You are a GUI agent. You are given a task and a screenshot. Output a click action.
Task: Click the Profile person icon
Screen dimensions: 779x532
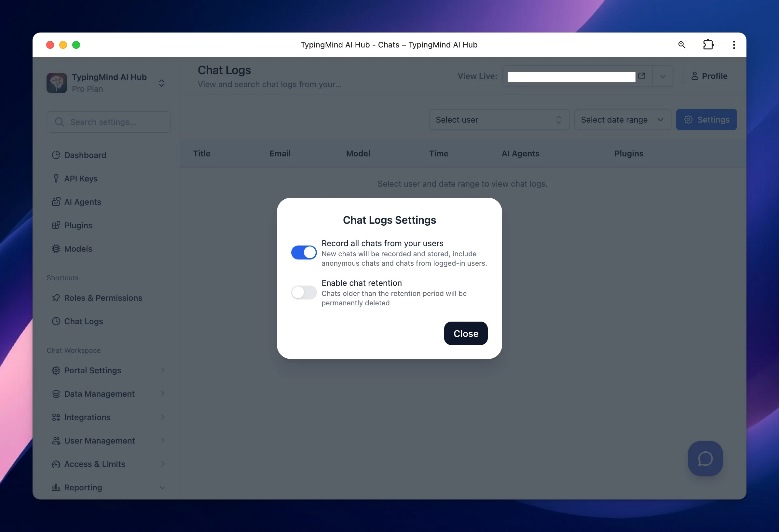[x=694, y=76]
